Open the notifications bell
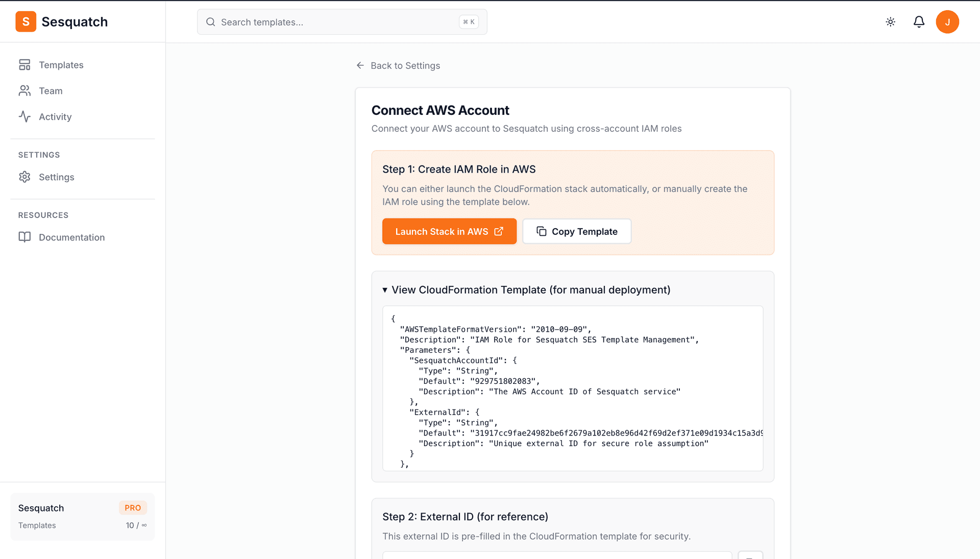Screen dimensions: 980x559 [x=919, y=22]
